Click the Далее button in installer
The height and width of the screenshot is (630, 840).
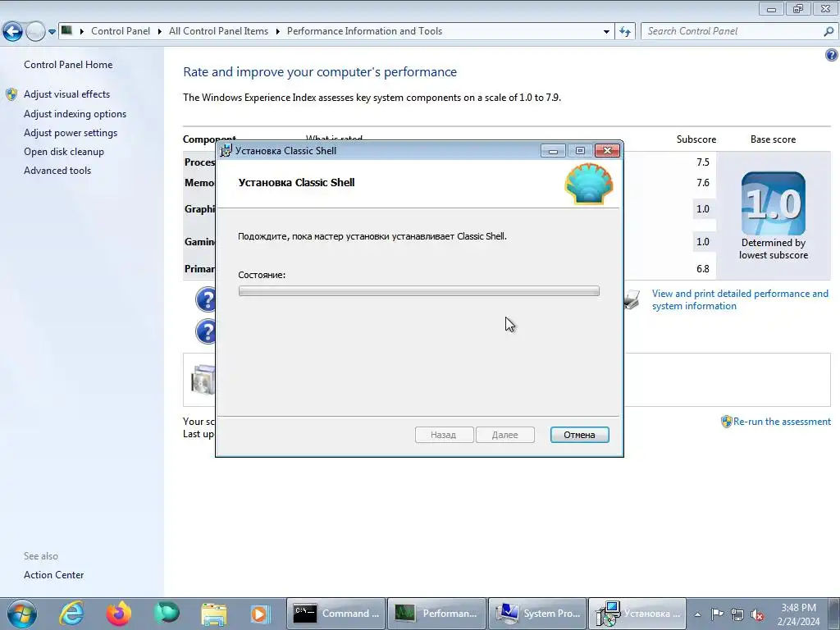[504, 435]
